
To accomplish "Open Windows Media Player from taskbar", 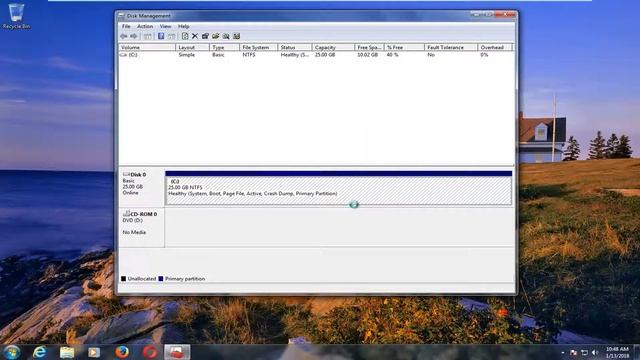I will [94, 352].
